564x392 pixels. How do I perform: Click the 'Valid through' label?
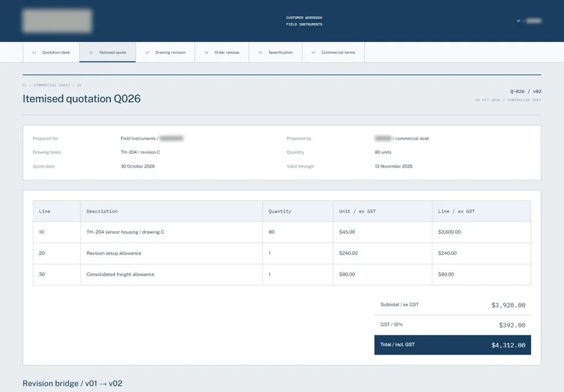[x=300, y=166]
